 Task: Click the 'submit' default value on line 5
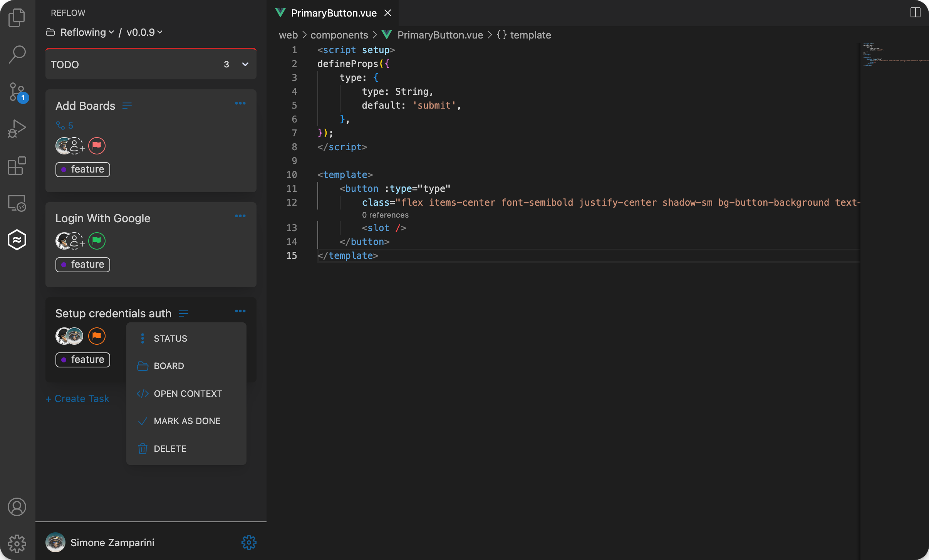[434, 106]
